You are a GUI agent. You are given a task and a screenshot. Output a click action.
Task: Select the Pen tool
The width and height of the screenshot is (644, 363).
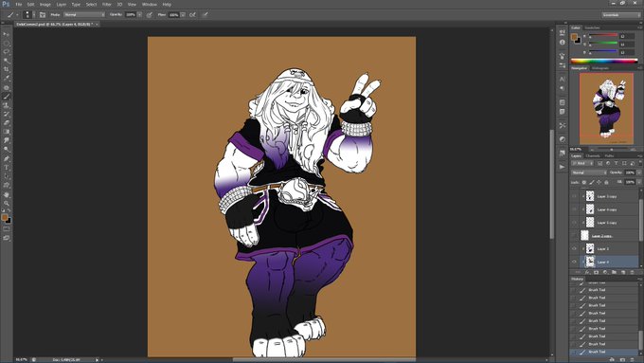point(7,158)
